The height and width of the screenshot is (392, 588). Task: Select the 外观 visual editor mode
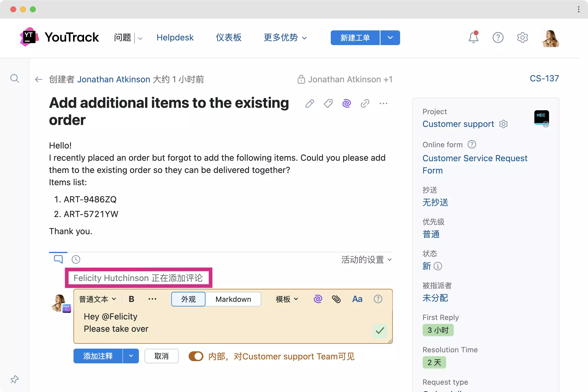click(188, 299)
